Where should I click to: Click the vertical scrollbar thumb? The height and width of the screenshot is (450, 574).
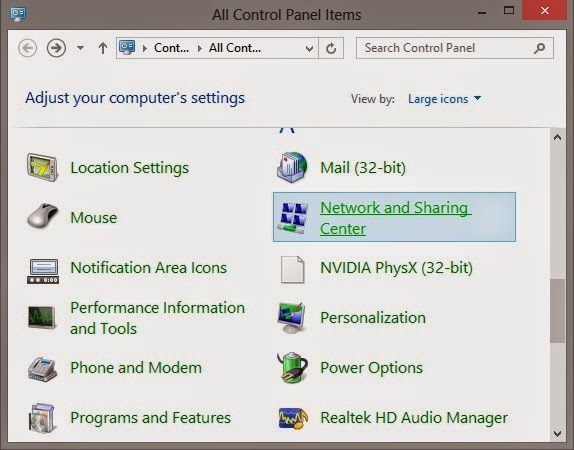click(558, 311)
